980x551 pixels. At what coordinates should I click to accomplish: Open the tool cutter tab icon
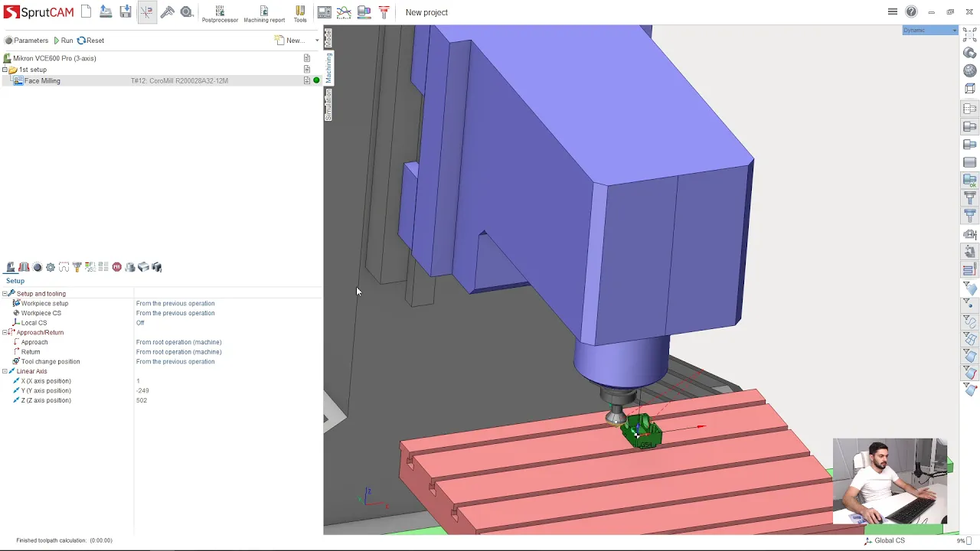pyautogui.click(x=77, y=267)
